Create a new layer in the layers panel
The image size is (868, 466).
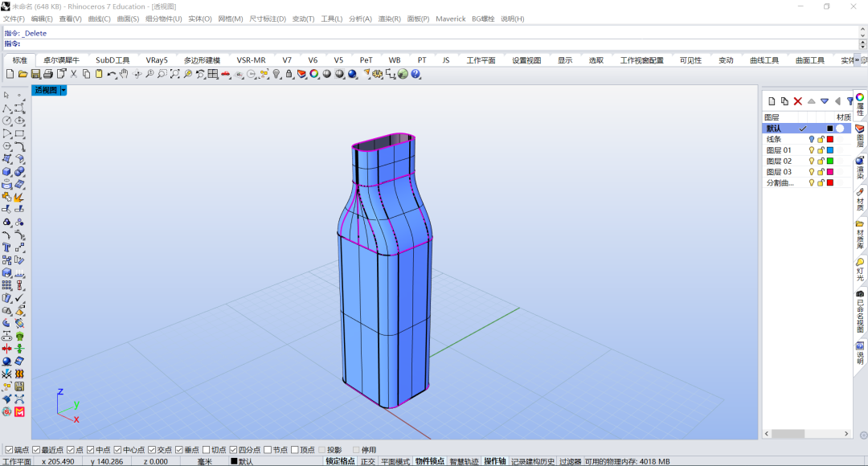point(772,101)
